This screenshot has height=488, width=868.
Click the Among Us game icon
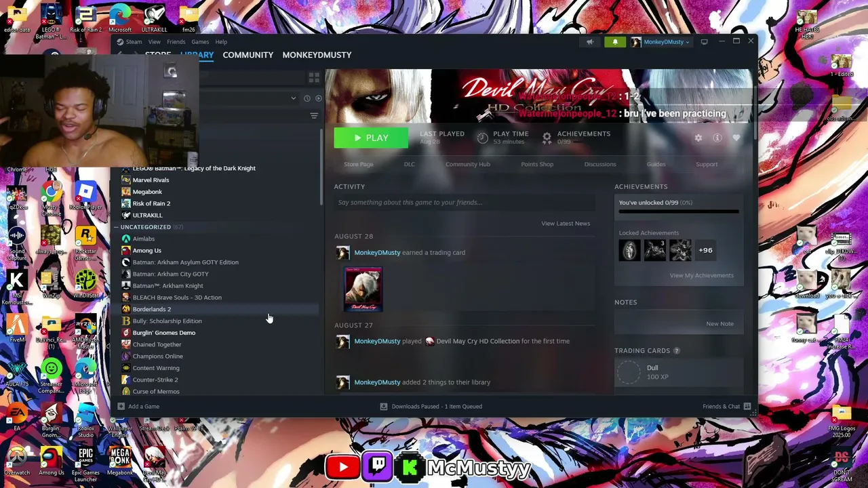pos(125,251)
